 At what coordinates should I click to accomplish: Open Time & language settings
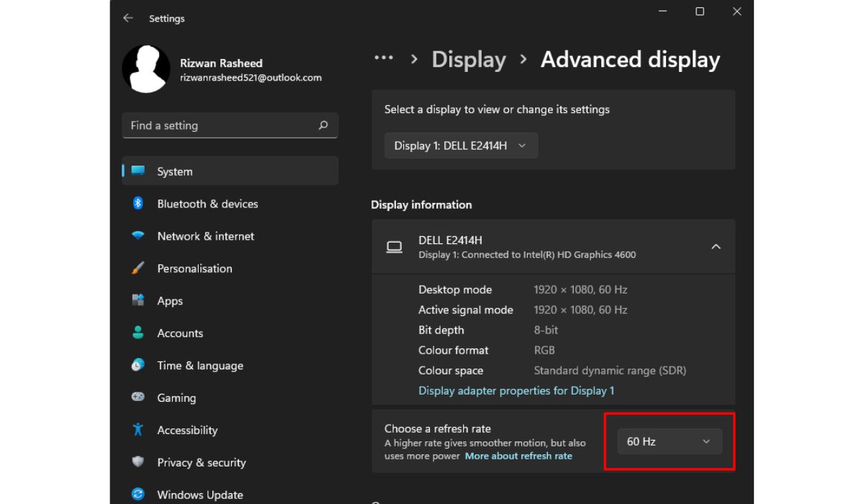(230, 366)
